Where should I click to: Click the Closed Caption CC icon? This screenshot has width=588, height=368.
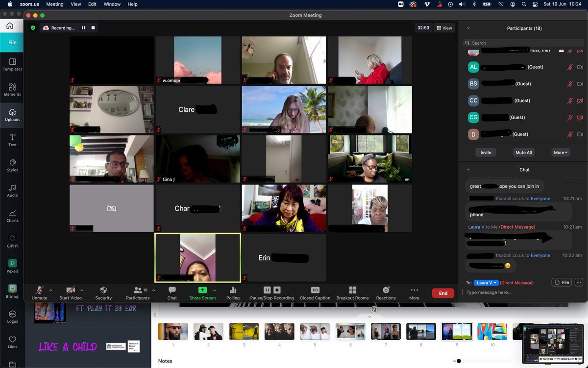pos(315,290)
